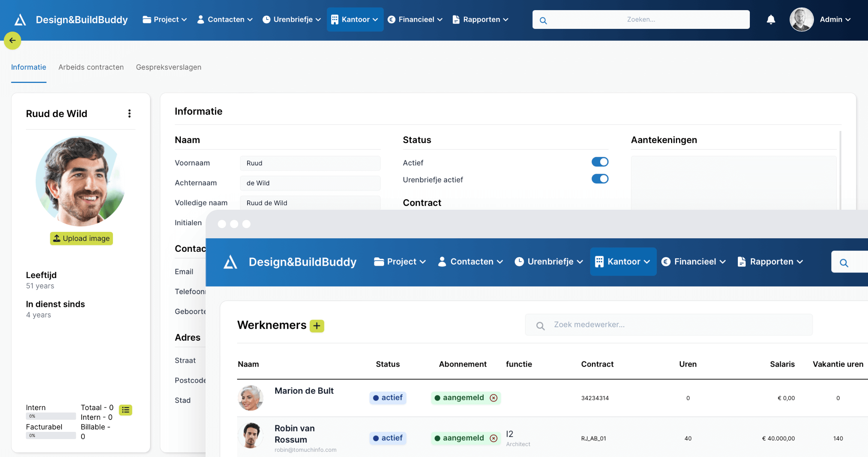Sort by Salaris column header
Viewport: 868px width, 457px height.
point(782,364)
